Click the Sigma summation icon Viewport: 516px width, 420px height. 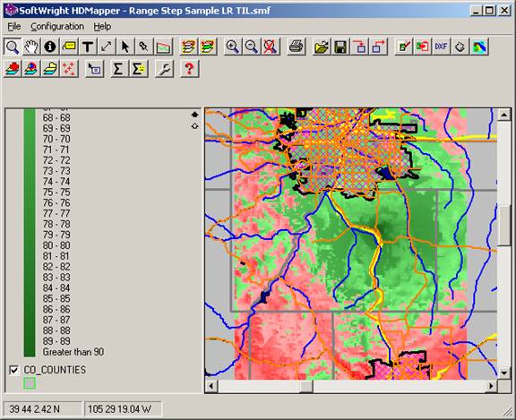click(118, 69)
